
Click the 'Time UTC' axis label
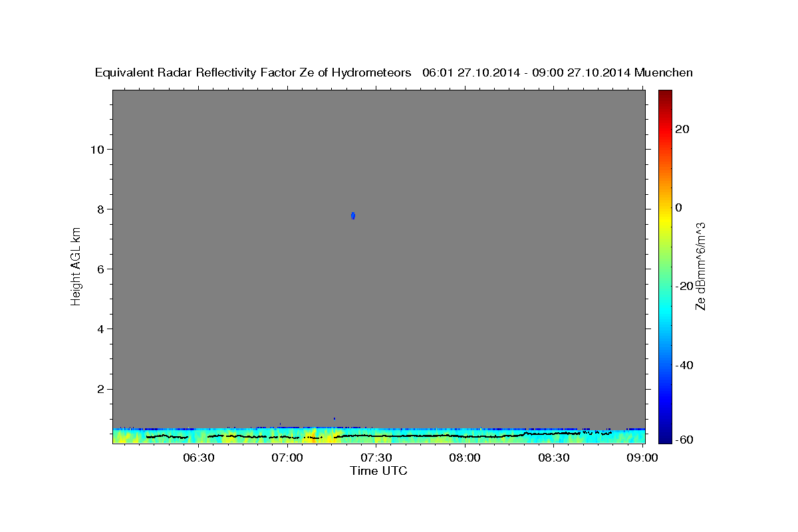(x=378, y=471)
